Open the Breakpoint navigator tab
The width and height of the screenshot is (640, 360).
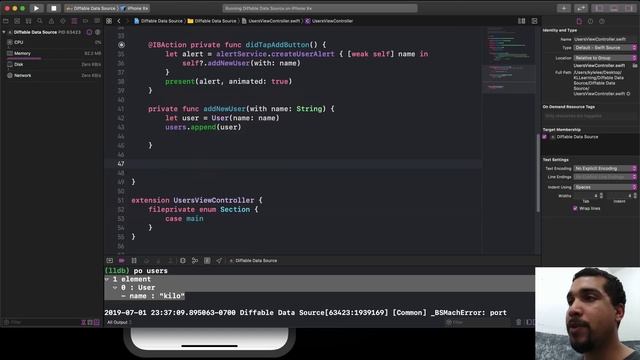(85, 21)
